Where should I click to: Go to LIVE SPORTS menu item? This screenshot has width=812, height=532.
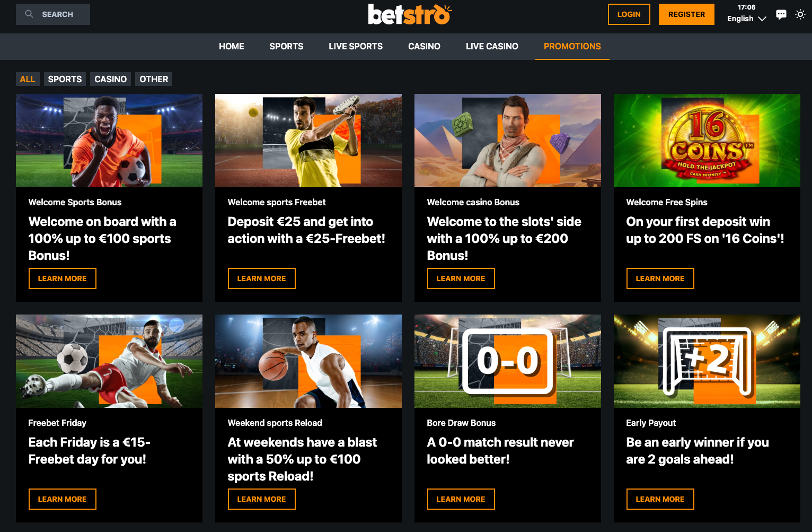[x=356, y=47]
